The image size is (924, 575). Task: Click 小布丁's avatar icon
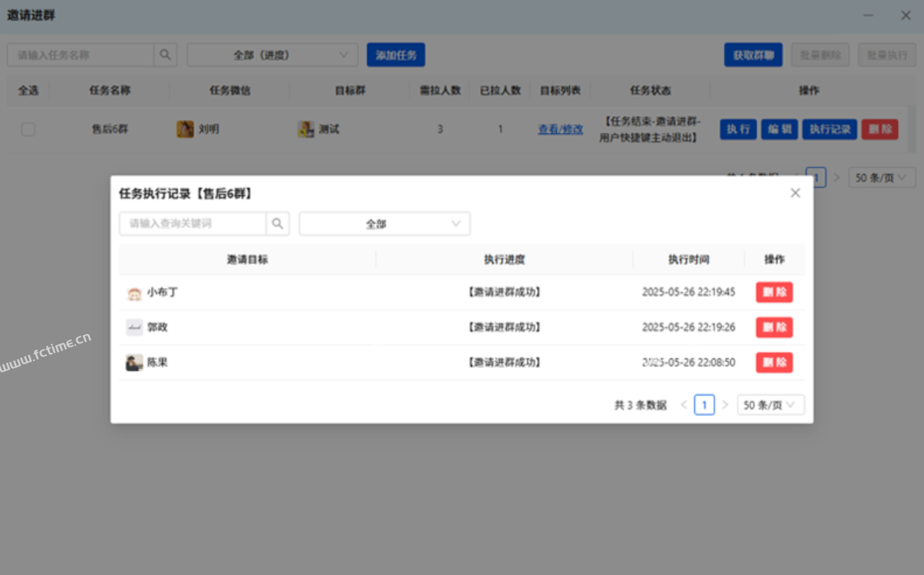pyautogui.click(x=134, y=293)
